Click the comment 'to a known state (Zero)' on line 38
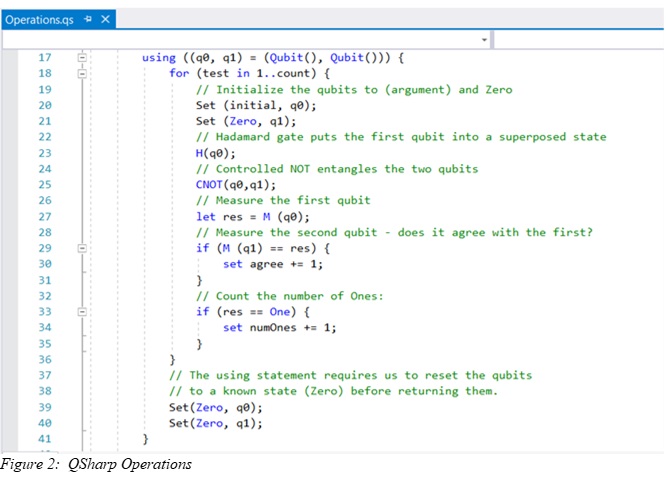 333,391
